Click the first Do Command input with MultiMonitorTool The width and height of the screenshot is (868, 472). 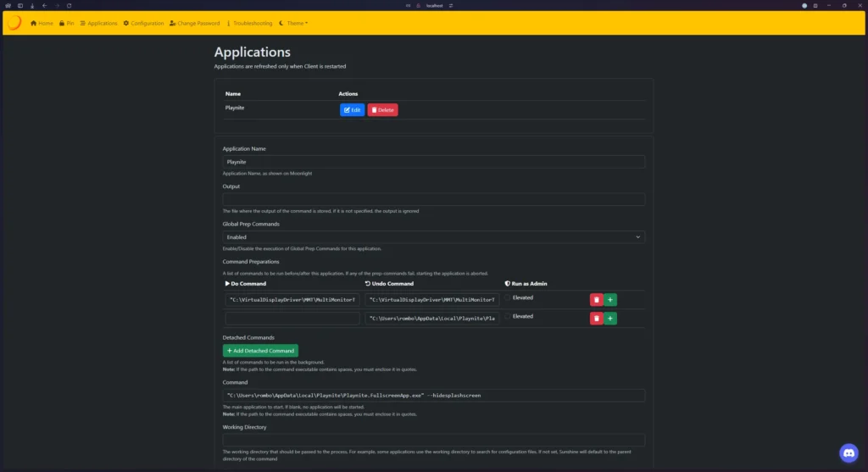pos(292,299)
